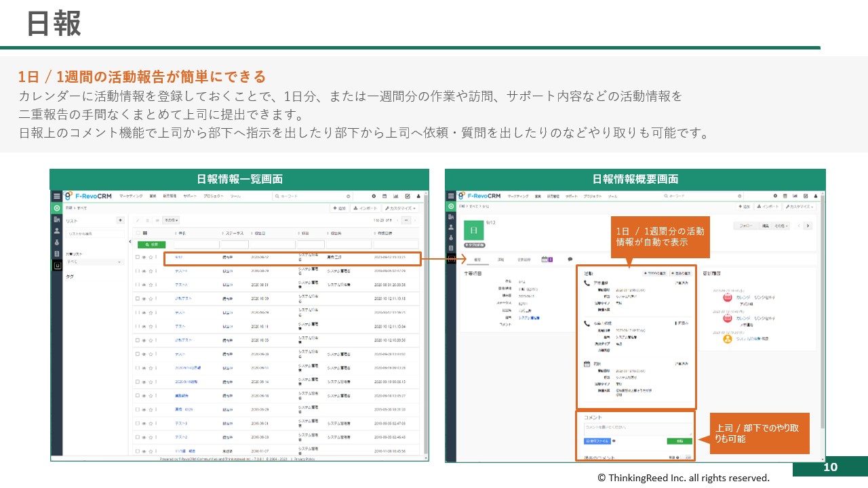
Task: Open user profile icon in list screen header
Action: click(x=419, y=196)
